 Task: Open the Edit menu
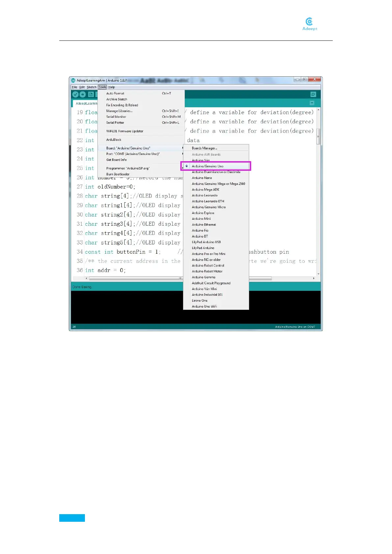pyautogui.click(x=82, y=87)
